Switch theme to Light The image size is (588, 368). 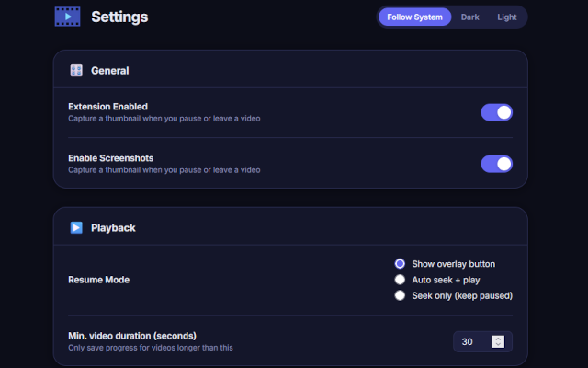coord(506,17)
